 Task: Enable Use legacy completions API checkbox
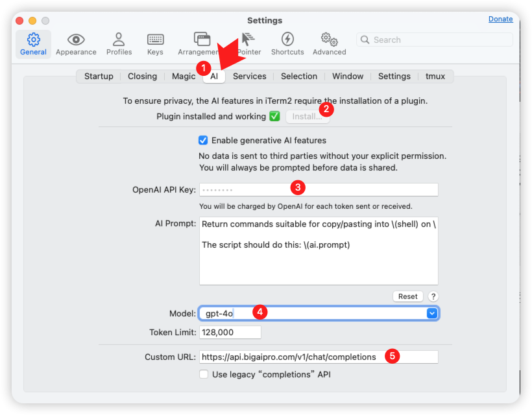click(204, 374)
